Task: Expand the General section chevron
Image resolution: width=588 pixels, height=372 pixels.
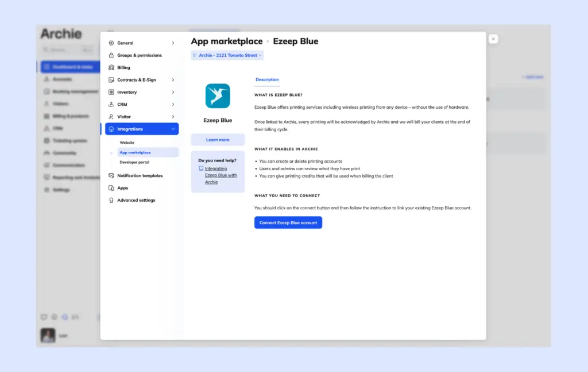Action: pyautogui.click(x=173, y=43)
